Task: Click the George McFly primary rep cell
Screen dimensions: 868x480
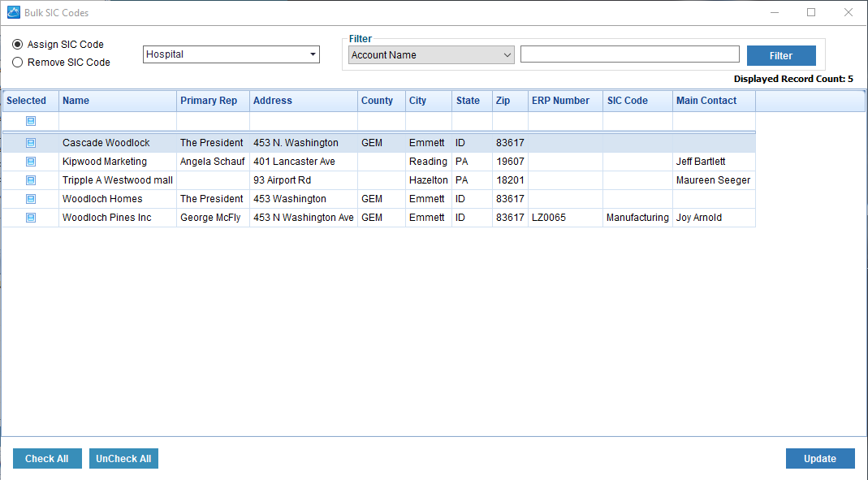Action: 213,218
